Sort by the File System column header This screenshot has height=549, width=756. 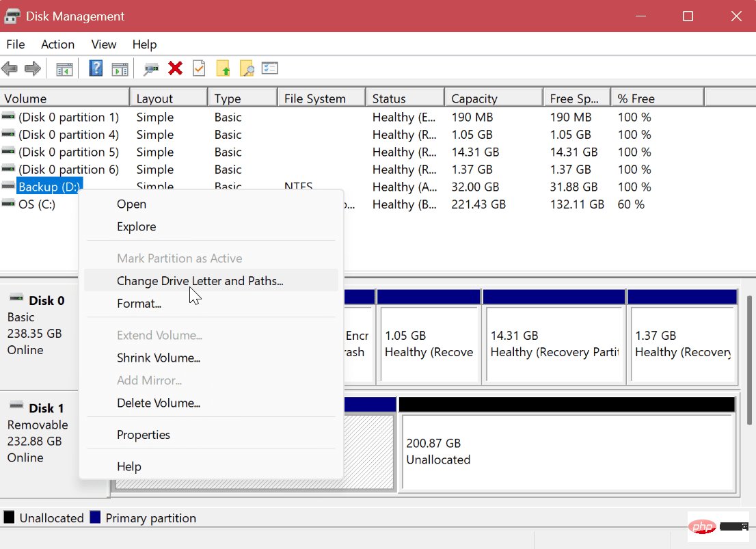[321, 98]
